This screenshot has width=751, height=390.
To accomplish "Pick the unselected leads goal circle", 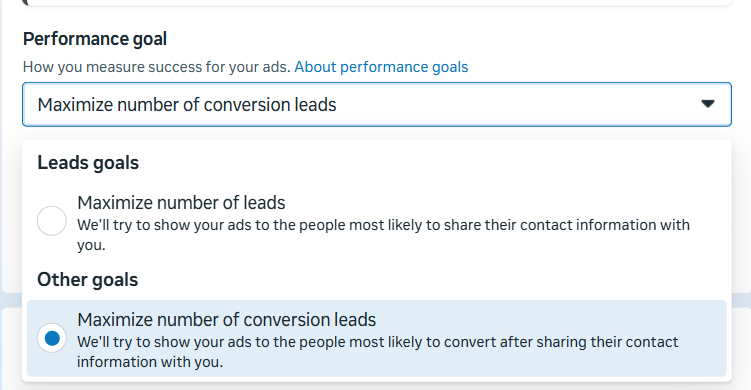I will (x=52, y=221).
